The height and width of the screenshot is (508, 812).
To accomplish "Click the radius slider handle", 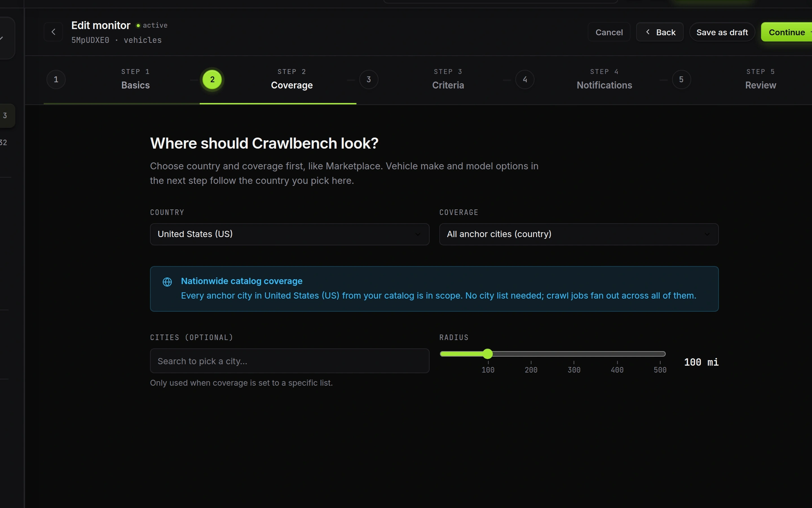I will (488, 354).
